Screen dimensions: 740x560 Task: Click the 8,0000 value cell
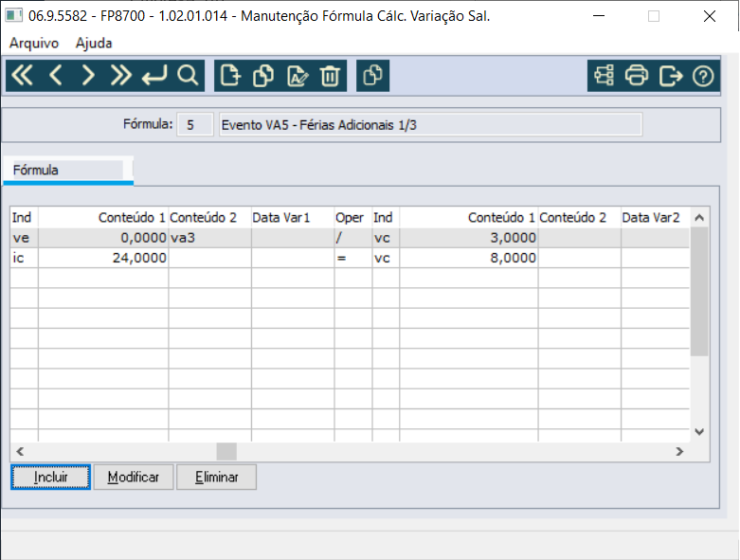click(469, 258)
